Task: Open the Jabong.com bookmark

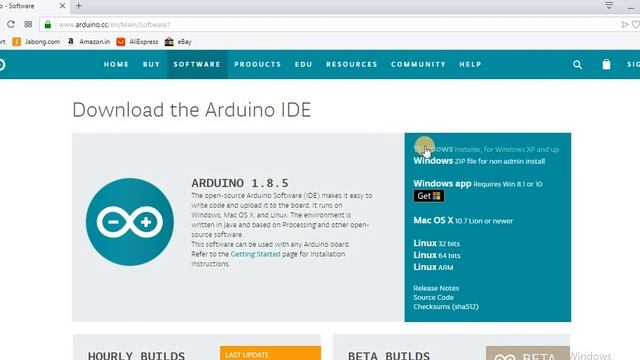Action: [36, 42]
